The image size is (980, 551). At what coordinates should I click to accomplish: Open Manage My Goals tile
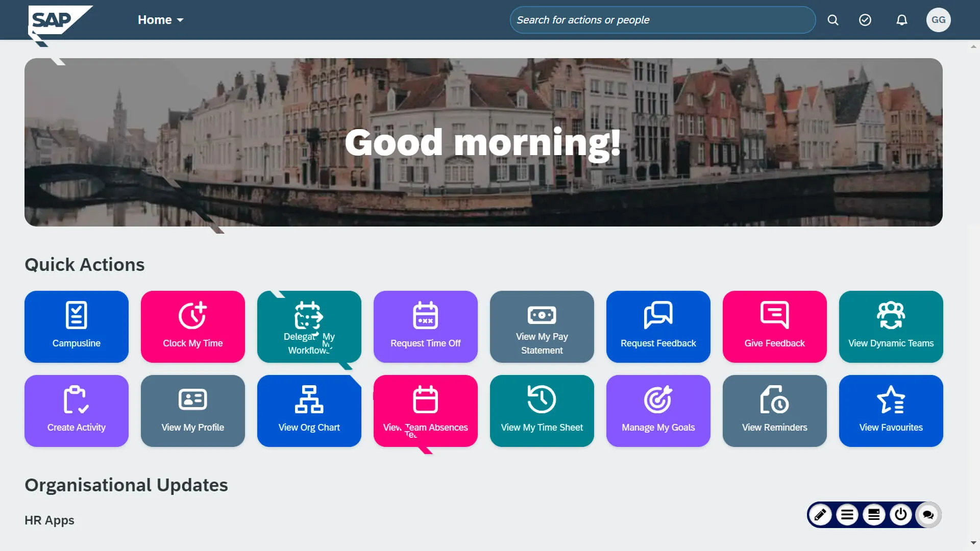pos(658,411)
